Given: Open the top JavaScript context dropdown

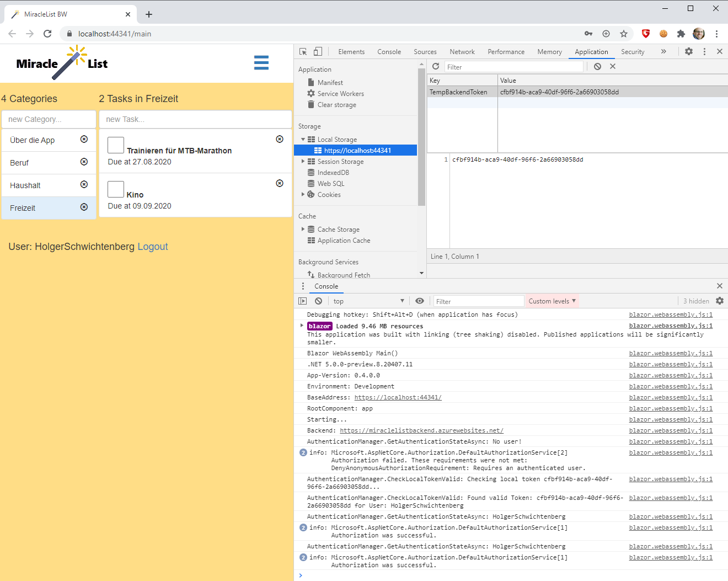Looking at the screenshot, I should [368, 301].
